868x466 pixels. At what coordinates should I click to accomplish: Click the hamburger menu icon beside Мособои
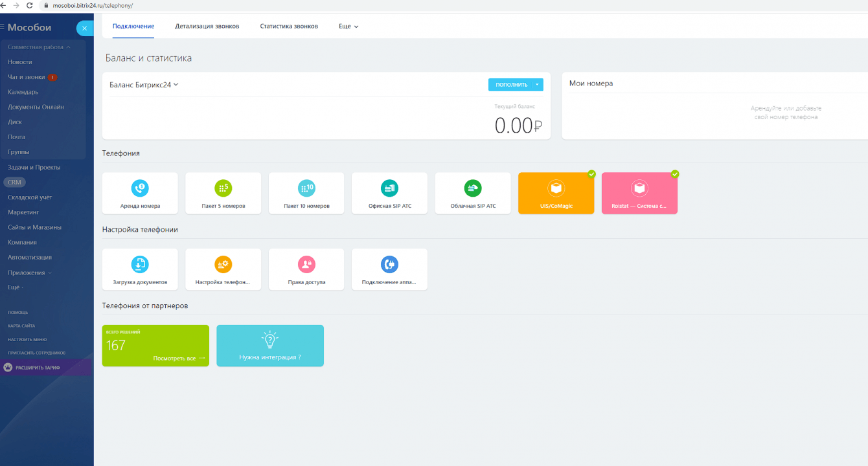tap(3, 28)
